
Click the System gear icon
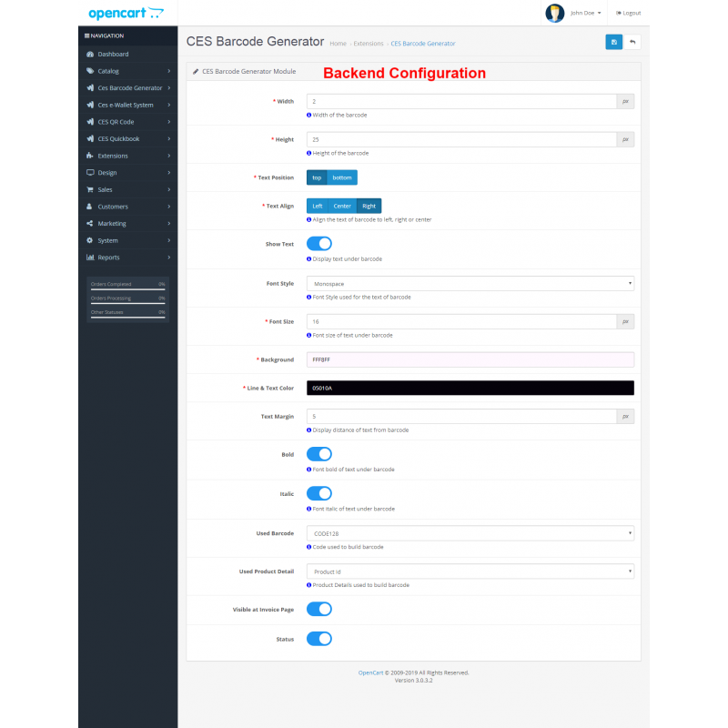(x=89, y=240)
